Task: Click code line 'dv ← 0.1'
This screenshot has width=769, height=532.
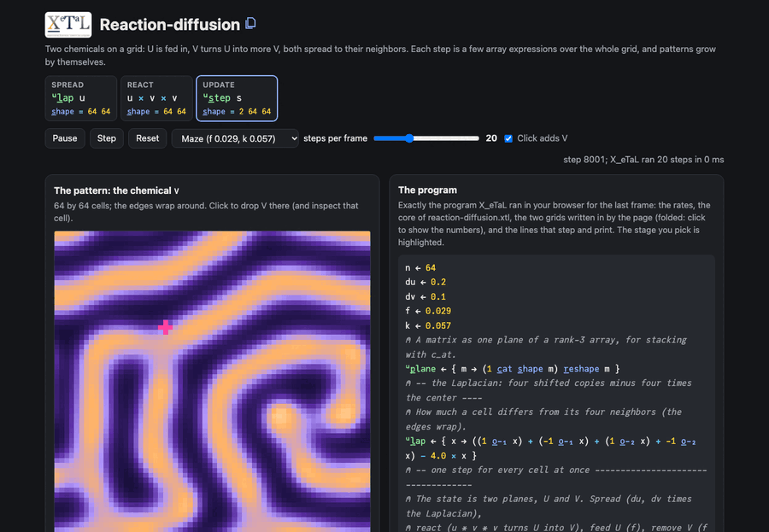Action: pyautogui.click(x=426, y=296)
